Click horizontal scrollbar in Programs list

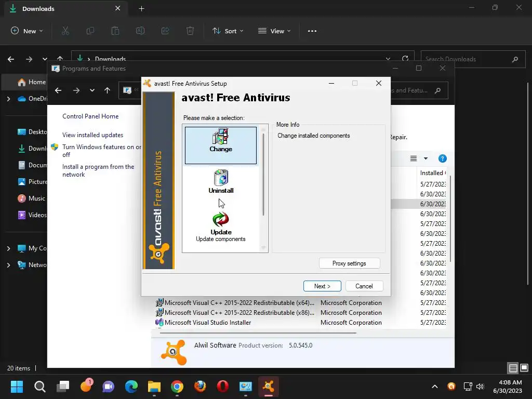click(258, 333)
